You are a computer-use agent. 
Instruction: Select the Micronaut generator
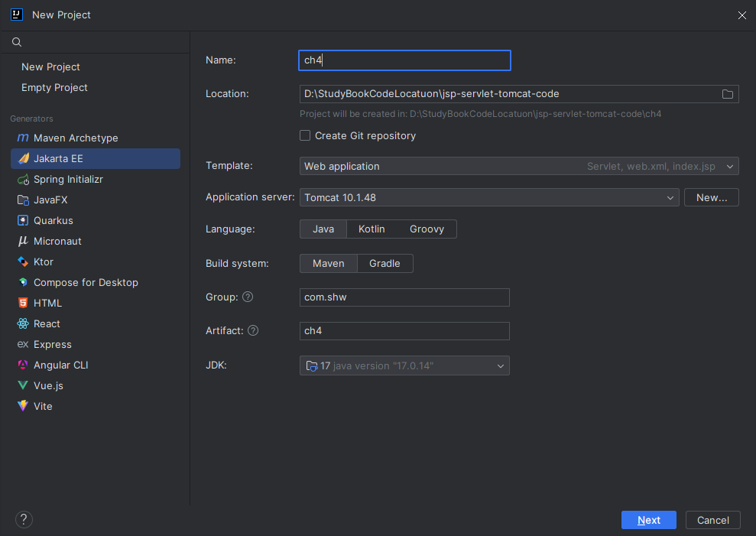coord(58,241)
